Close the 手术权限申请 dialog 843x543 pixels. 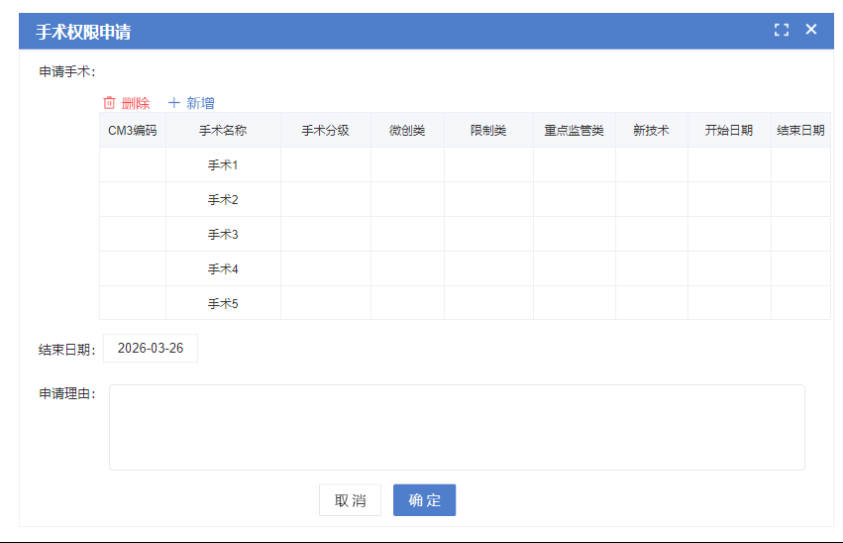811,30
